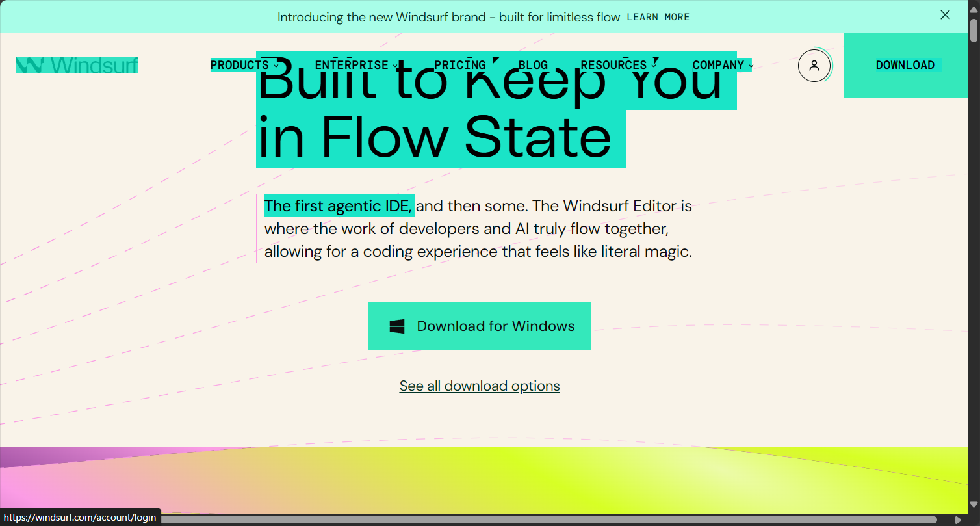Click the scroll right arrow
980x526 pixels.
click(x=958, y=519)
